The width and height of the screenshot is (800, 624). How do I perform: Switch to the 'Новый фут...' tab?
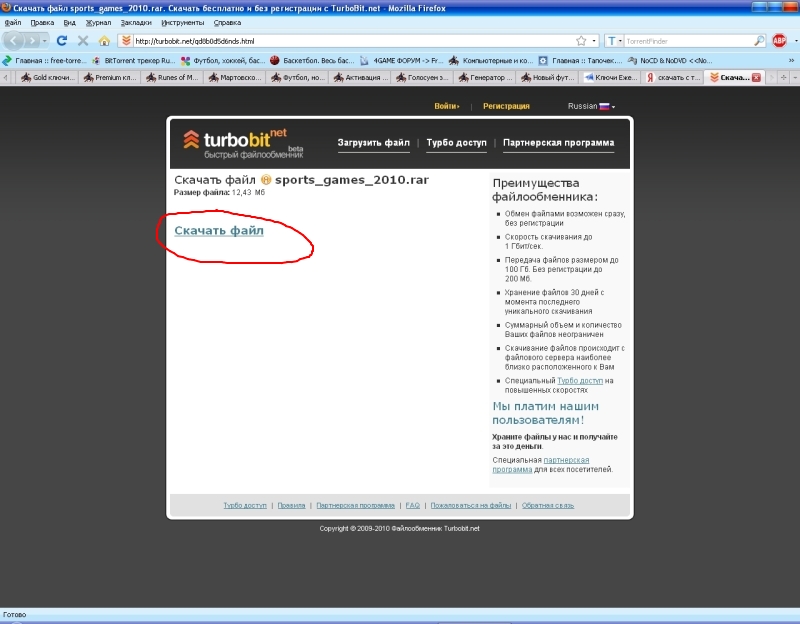tap(547, 78)
